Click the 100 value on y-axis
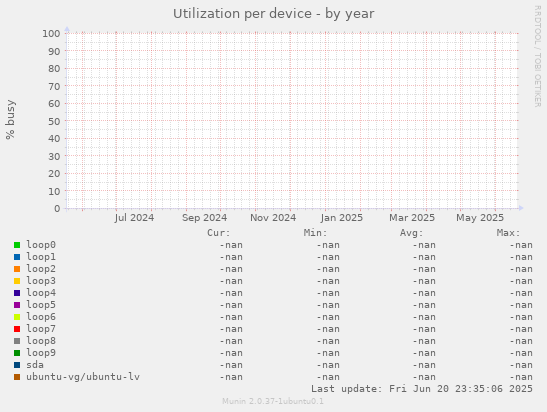The width and height of the screenshot is (547, 412). tap(51, 33)
